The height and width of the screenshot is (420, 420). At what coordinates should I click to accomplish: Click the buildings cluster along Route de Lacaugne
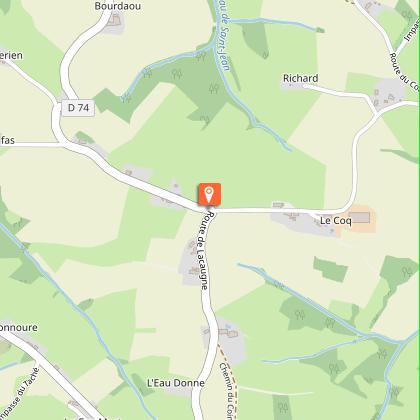[193, 262]
